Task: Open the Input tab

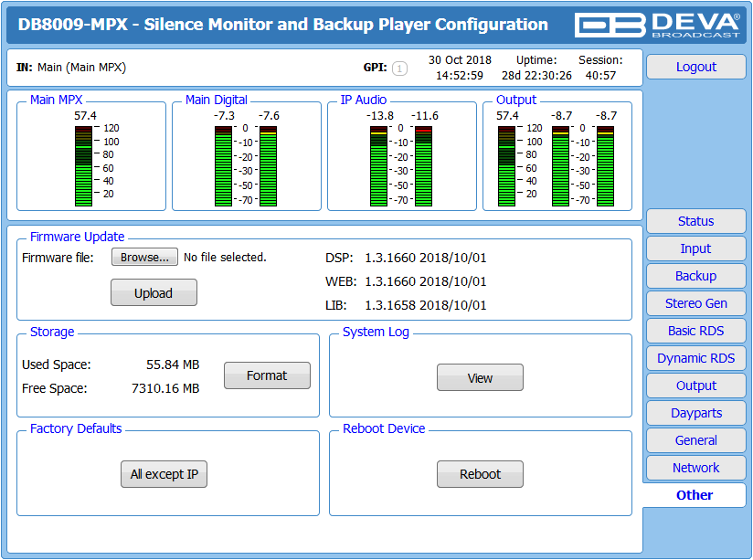Action: [695, 248]
